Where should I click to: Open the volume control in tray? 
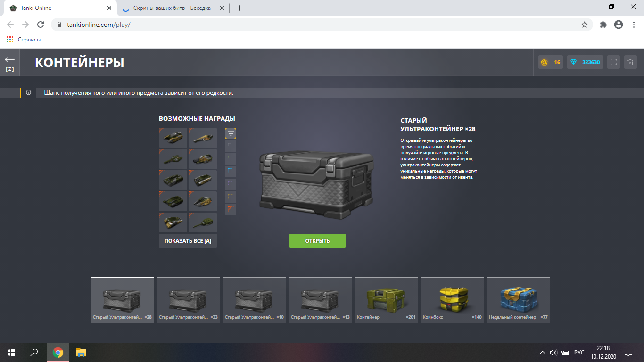click(x=554, y=353)
